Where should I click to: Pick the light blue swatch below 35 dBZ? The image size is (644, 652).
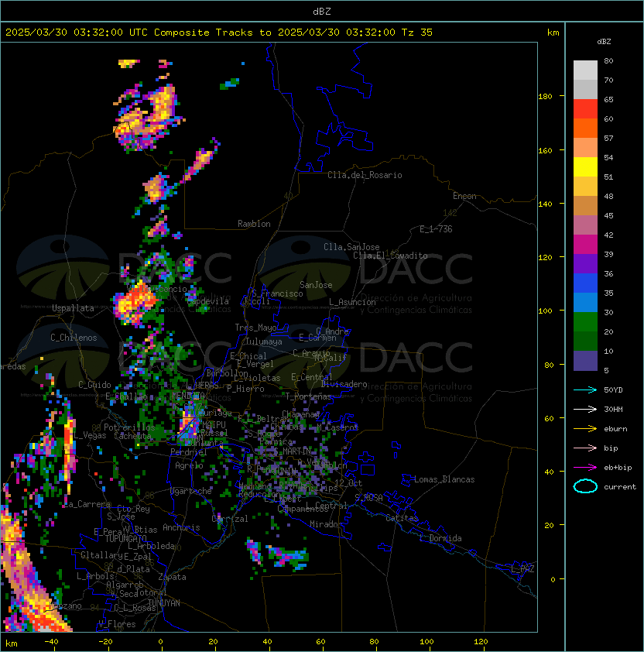(585, 303)
